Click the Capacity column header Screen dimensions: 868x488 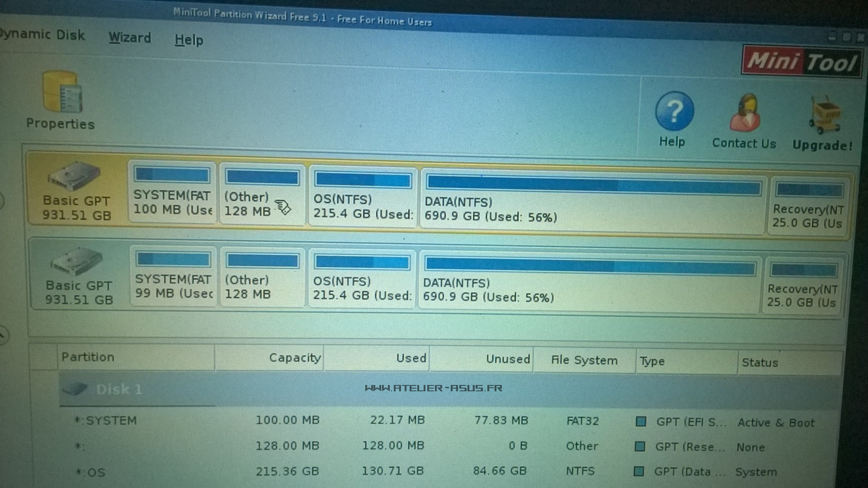(x=294, y=358)
